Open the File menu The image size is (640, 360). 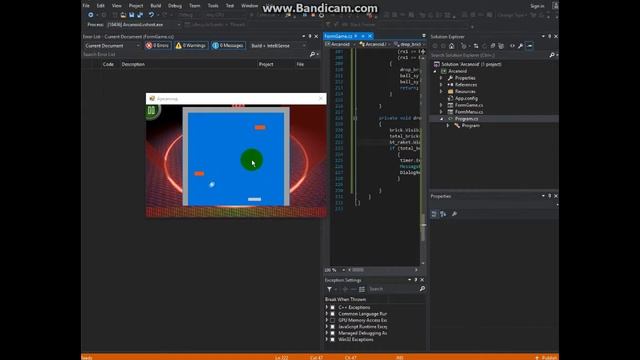86,6
